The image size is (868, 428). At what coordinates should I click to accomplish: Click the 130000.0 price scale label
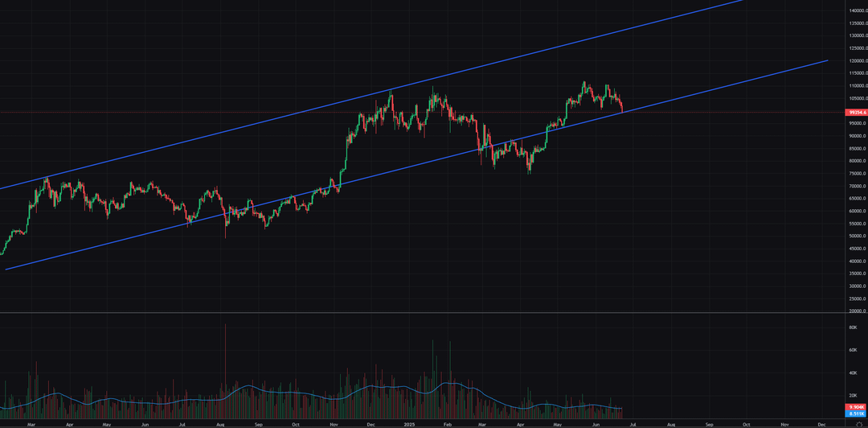857,36
